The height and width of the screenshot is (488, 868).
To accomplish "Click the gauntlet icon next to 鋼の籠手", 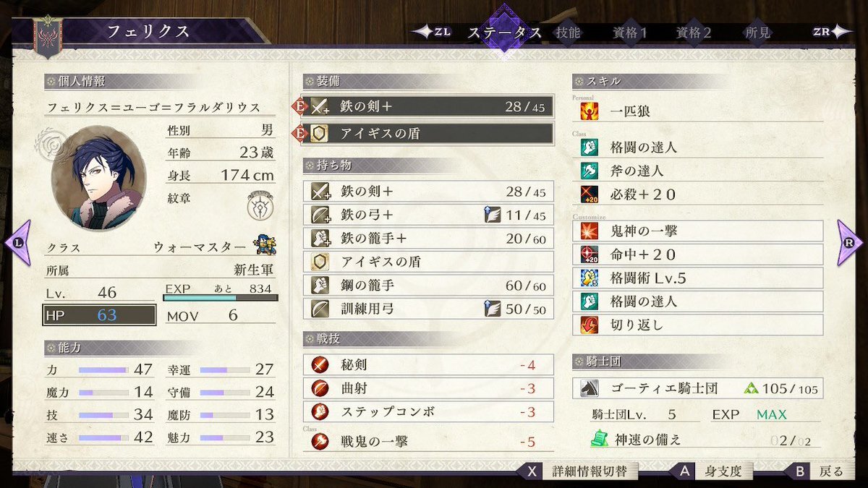I will click(320, 285).
